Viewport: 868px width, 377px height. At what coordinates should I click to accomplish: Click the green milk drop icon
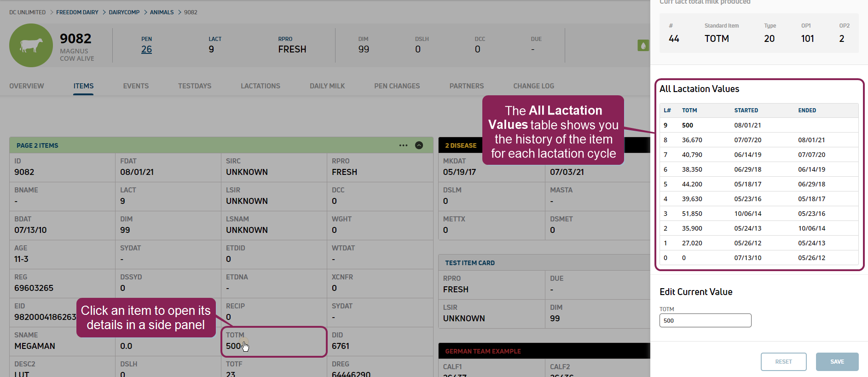click(643, 46)
